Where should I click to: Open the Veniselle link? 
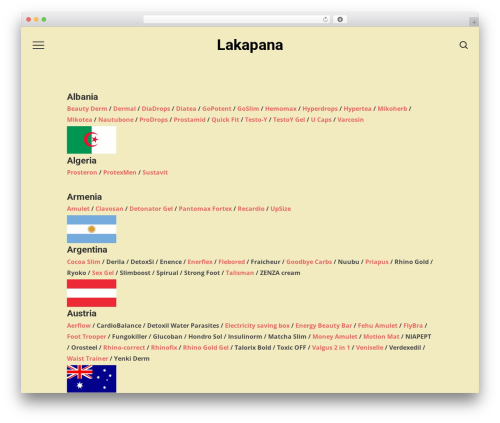click(369, 347)
